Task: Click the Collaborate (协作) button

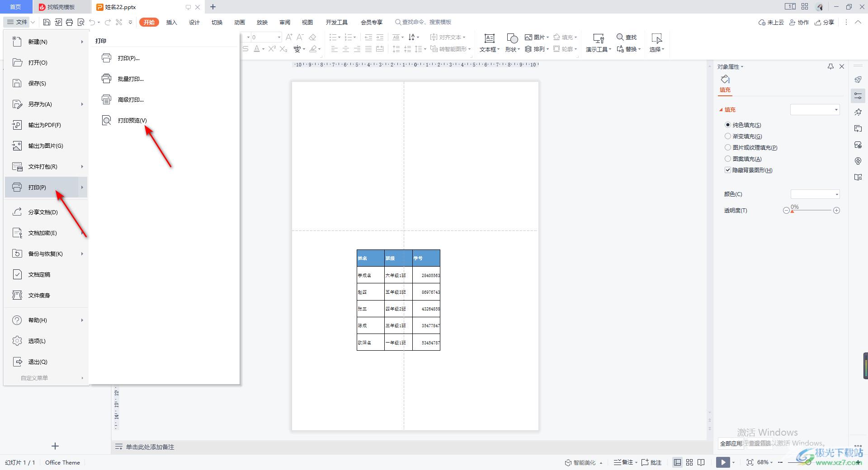Action: point(799,22)
